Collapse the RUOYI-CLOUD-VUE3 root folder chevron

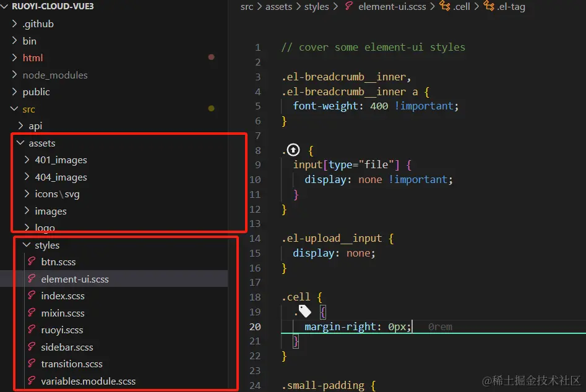[x=5, y=6]
